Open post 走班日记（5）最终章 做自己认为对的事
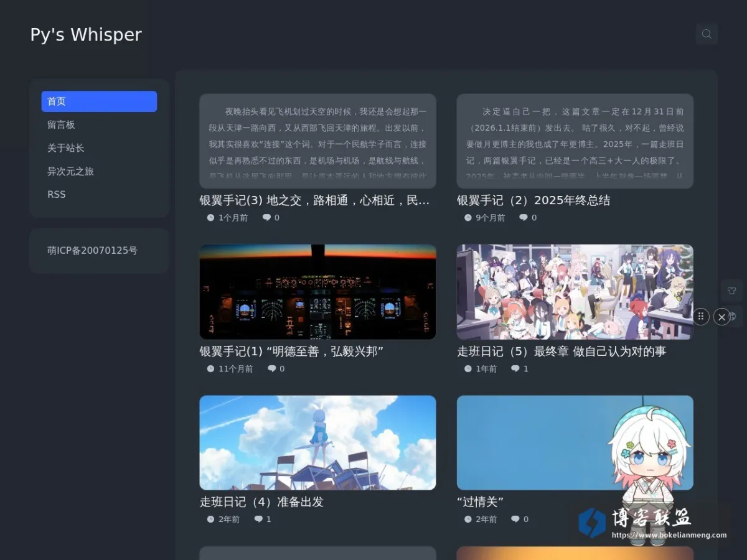 click(561, 352)
